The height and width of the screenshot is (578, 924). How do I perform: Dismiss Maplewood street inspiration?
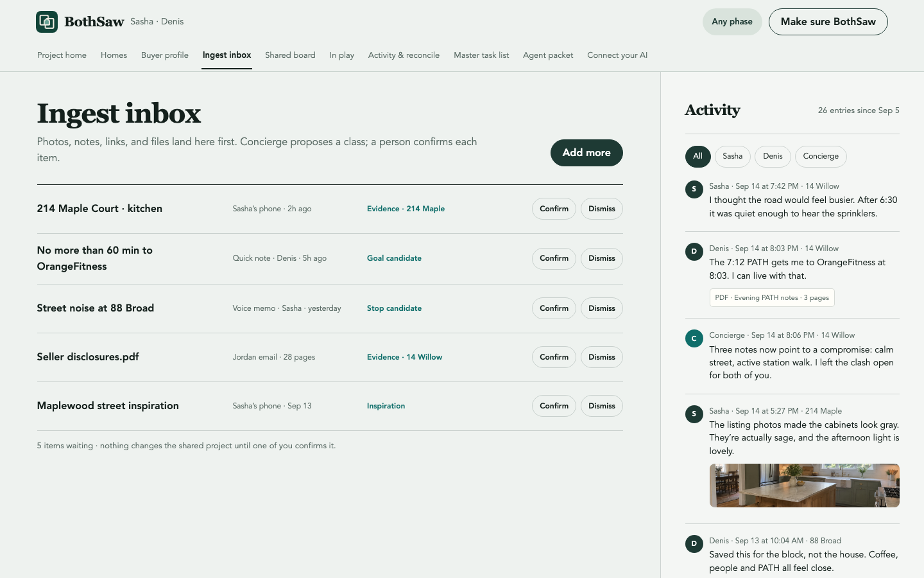pyautogui.click(x=602, y=406)
